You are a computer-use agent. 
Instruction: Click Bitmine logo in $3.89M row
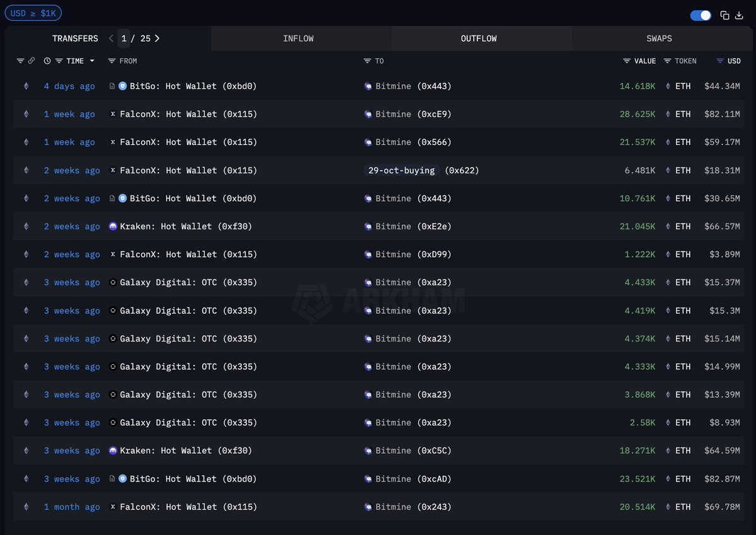(369, 255)
